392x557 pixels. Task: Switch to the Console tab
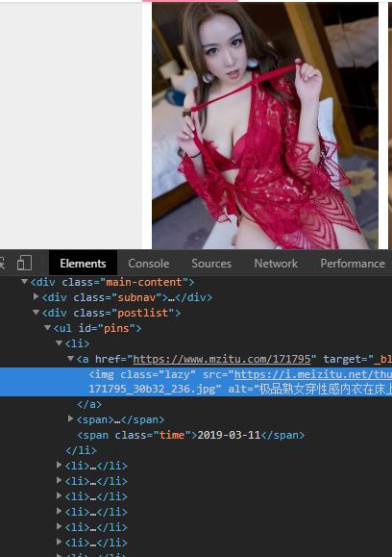point(148,264)
